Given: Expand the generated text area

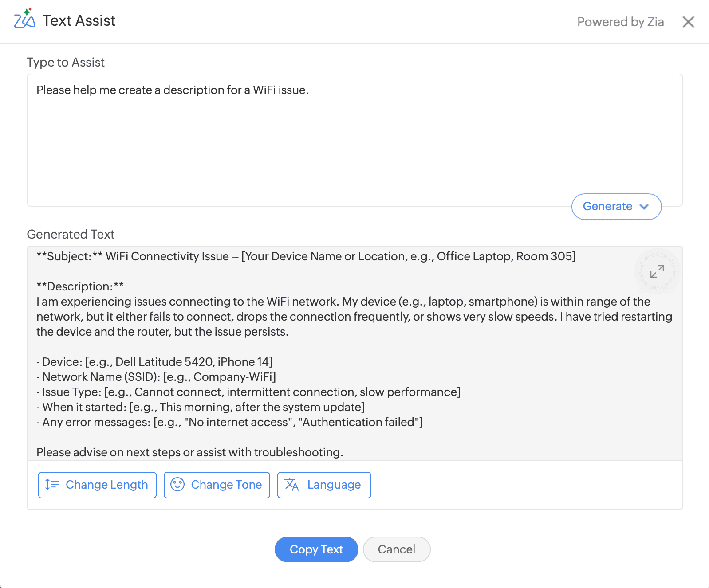Looking at the screenshot, I should [657, 271].
